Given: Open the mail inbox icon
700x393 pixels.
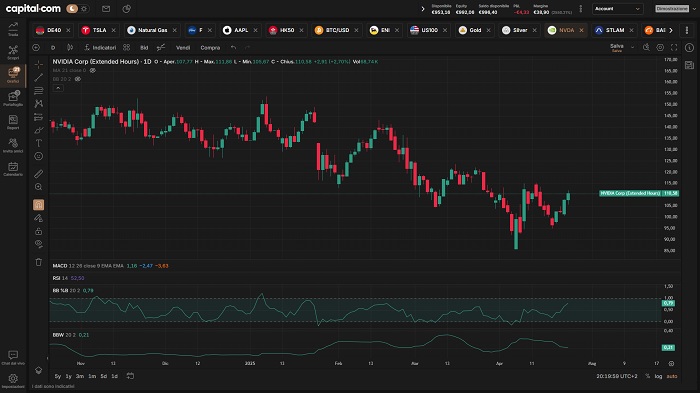Looking at the screenshot, I should pyautogui.click(x=106, y=8).
